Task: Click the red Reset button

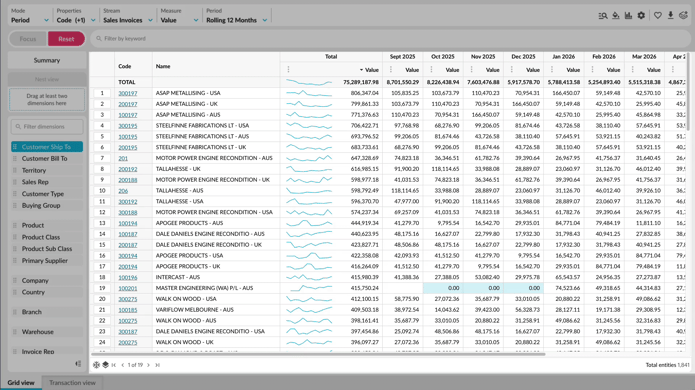Action: [x=66, y=39]
